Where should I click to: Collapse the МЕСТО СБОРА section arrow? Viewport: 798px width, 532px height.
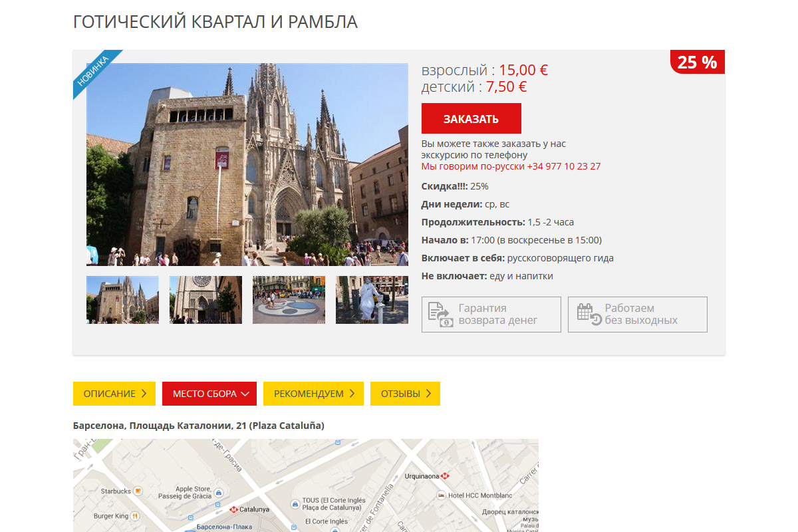point(245,394)
